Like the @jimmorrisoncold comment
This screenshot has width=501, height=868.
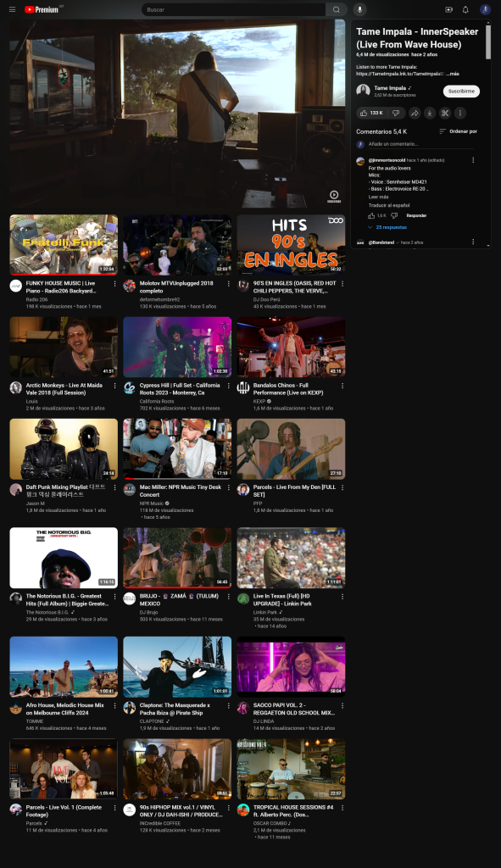point(371,215)
